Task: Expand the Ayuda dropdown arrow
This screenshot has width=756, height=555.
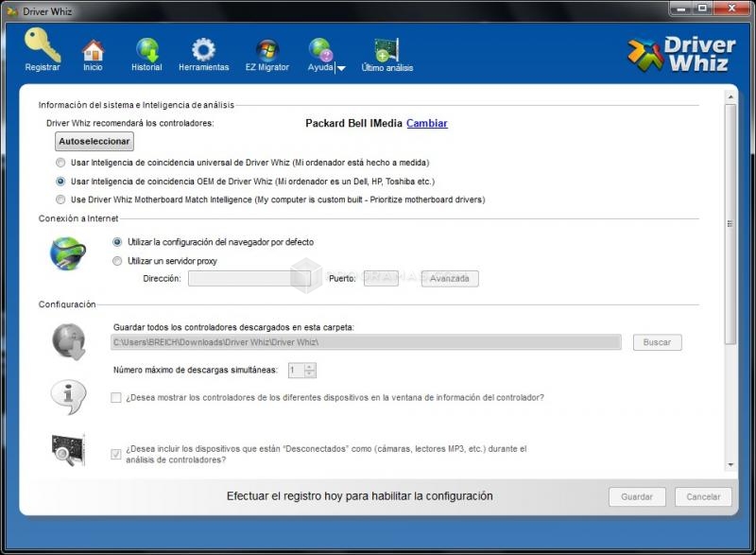Action: coord(341,68)
